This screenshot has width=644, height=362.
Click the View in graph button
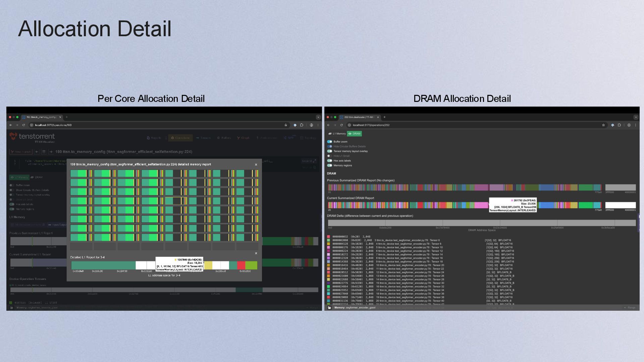[21, 152]
